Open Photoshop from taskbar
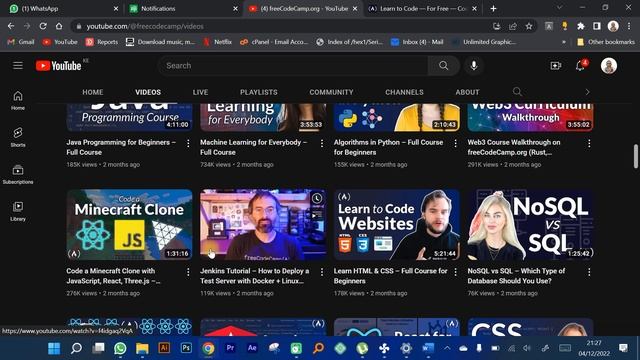 pyautogui.click(x=186, y=348)
